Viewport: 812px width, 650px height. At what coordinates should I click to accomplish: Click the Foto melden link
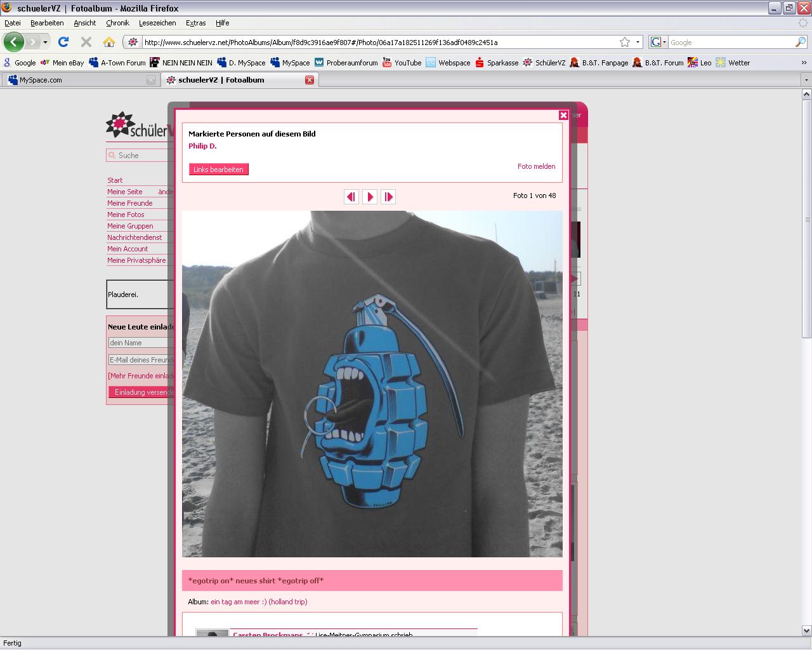click(536, 166)
